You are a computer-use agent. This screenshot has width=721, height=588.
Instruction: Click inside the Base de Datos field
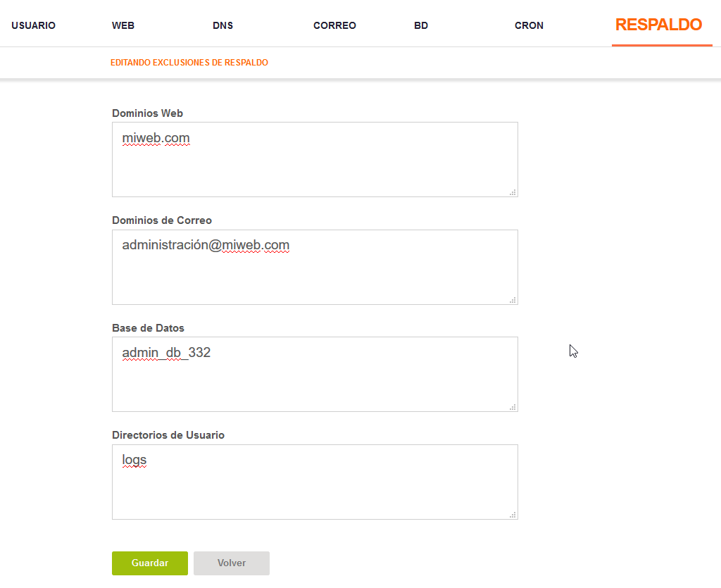point(315,374)
